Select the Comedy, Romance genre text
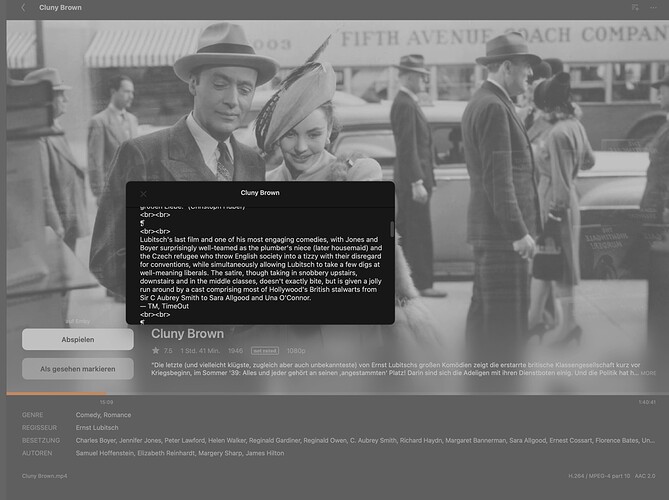 point(103,415)
